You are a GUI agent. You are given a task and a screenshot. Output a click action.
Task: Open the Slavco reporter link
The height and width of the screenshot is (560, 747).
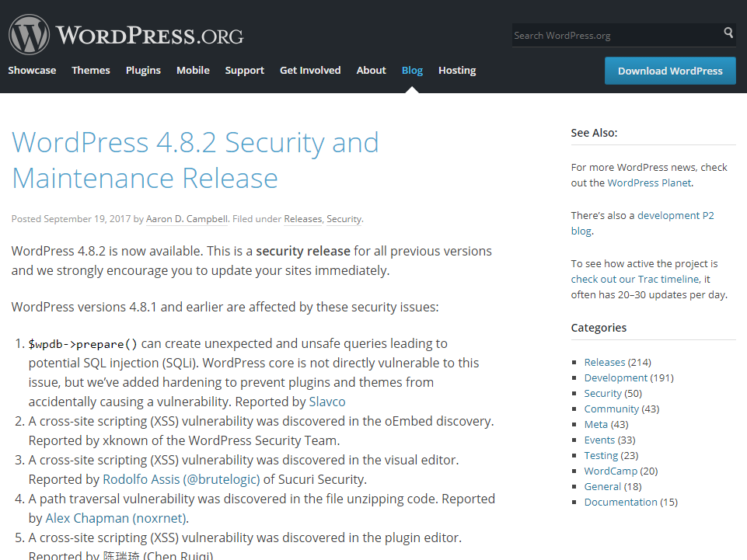[x=327, y=402]
